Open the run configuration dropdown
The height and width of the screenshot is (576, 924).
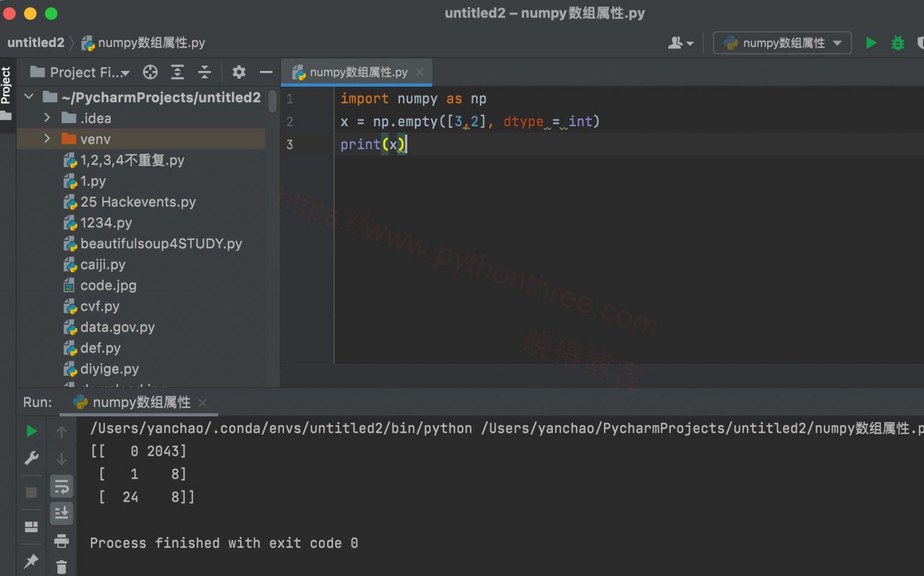[x=782, y=43]
